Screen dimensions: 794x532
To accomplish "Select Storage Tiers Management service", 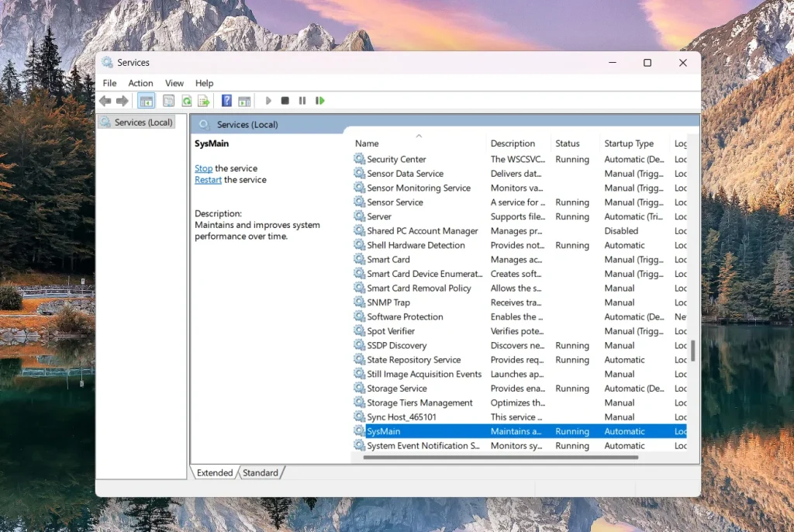I will point(419,402).
